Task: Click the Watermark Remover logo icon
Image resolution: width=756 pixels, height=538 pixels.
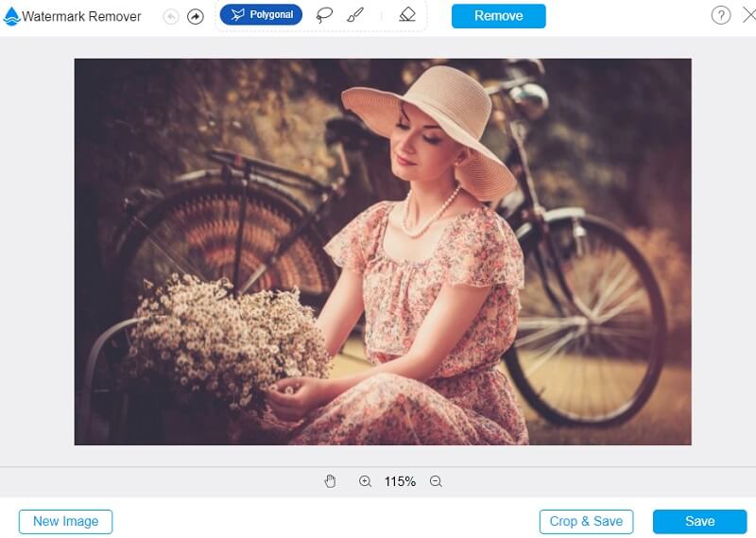Action: point(11,16)
